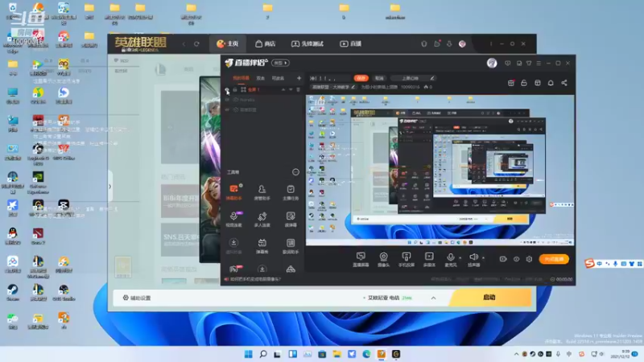Go back in the League client

[184, 44]
